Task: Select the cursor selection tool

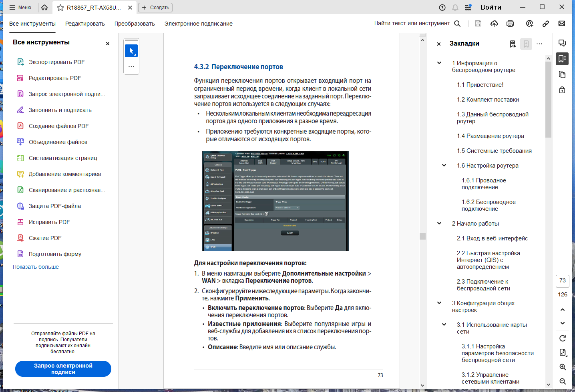Action: [x=131, y=51]
